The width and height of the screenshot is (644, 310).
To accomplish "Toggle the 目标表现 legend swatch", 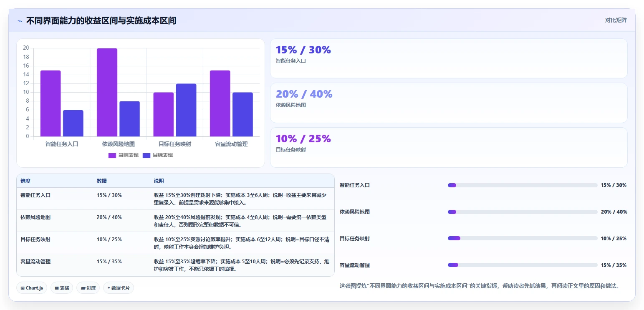I will click(x=146, y=155).
